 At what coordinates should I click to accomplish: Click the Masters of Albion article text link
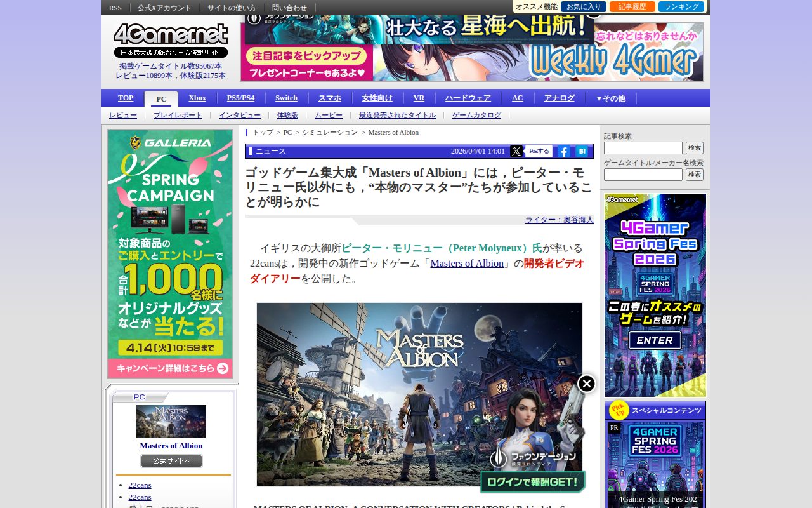pos(467,264)
